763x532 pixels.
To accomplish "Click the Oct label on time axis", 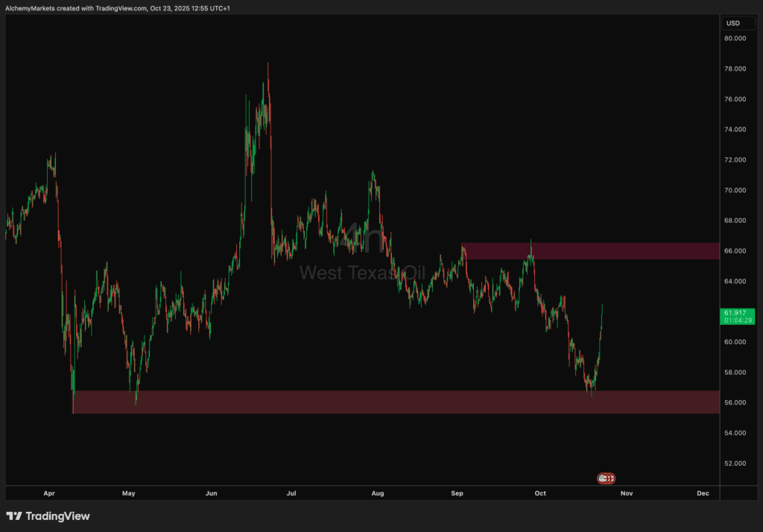I will click(x=540, y=493).
